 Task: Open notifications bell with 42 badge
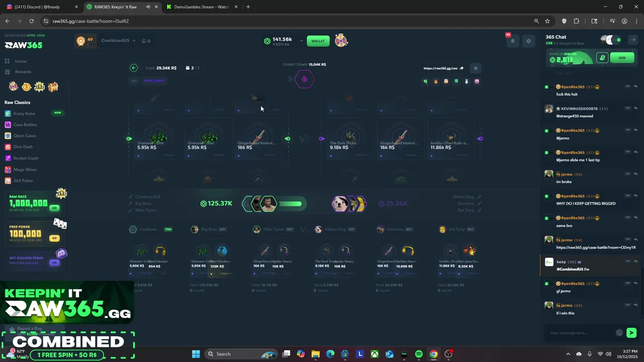[x=512, y=41]
